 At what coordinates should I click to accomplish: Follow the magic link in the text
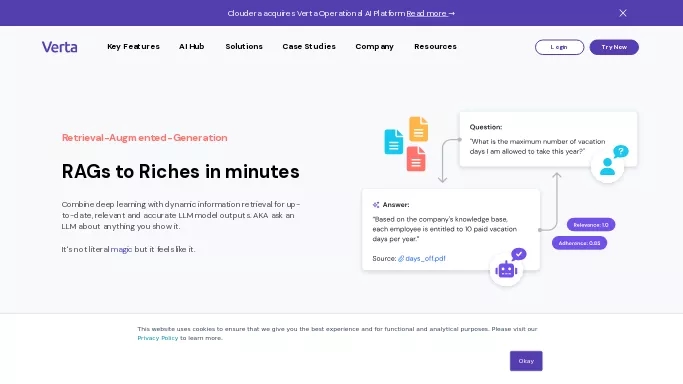point(121,249)
